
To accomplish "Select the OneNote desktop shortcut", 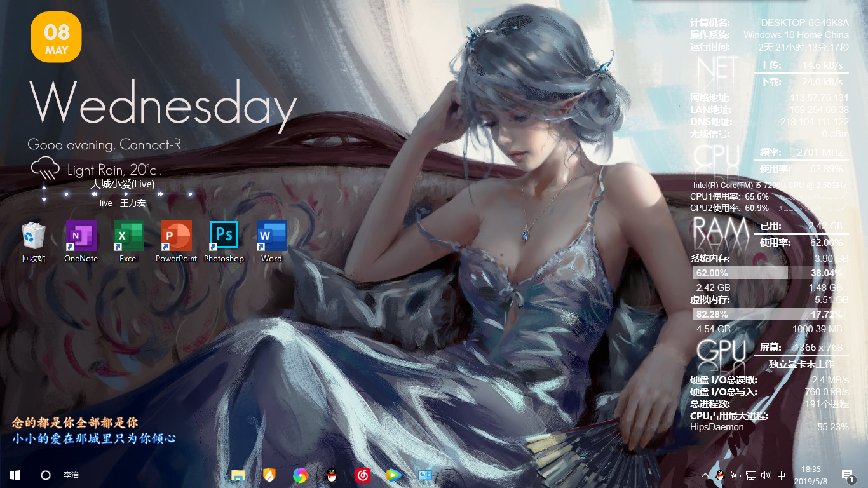I will pos(81,241).
